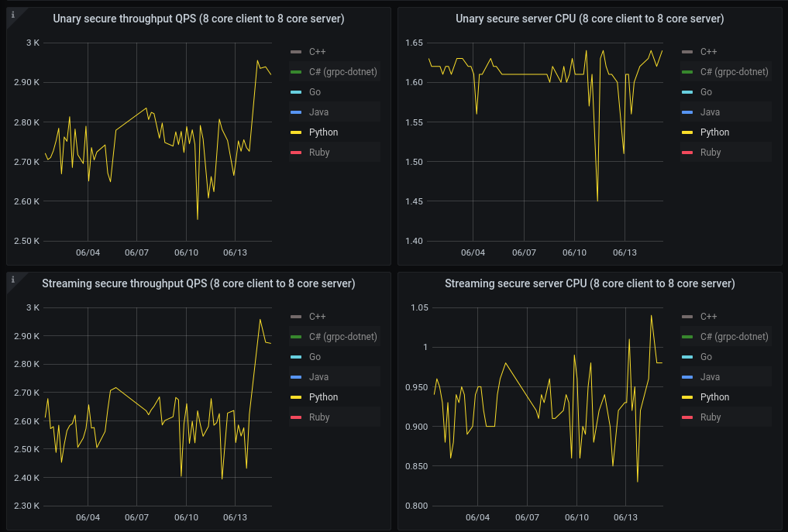788x532 pixels.
Task: Select Java label in Unary QPS legend
Action: pyautogui.click(x=318, y=112)
